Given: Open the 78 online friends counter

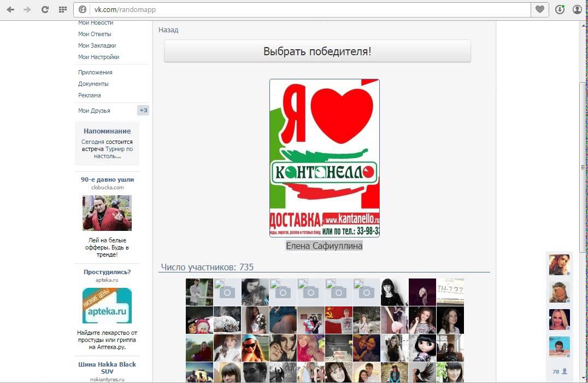Looking at the screenshot, I should tap(560, 372).
